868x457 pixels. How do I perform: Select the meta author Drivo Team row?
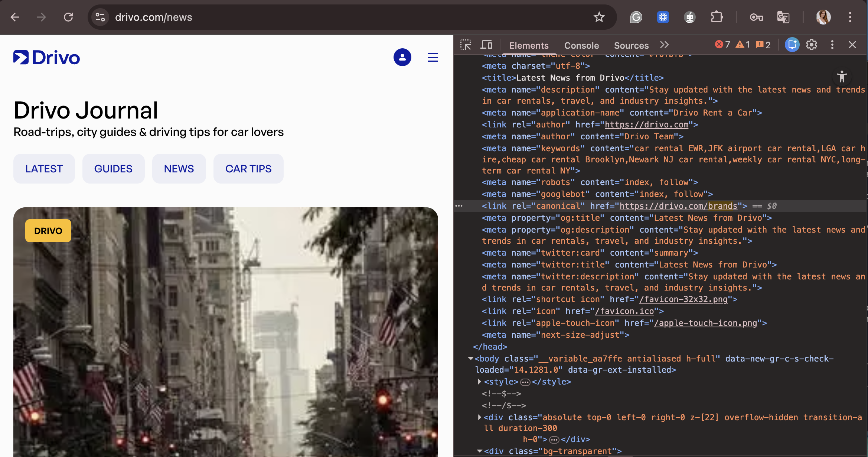(660, 136)
